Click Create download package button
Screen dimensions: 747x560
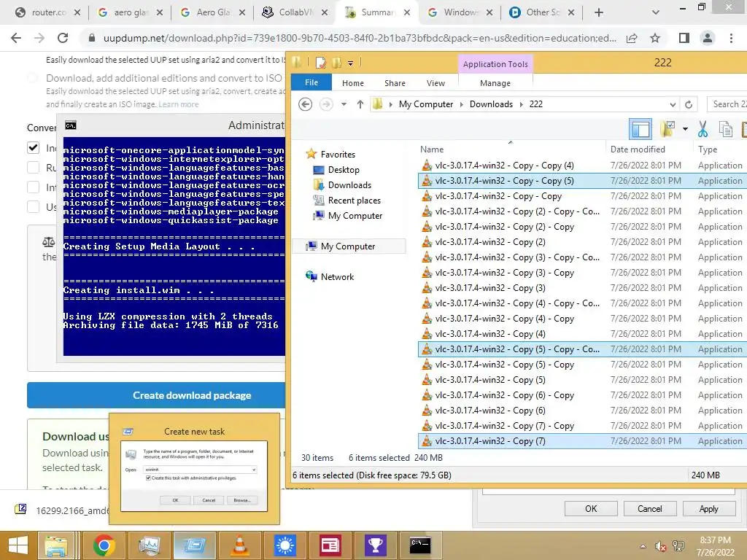(156, 395)
